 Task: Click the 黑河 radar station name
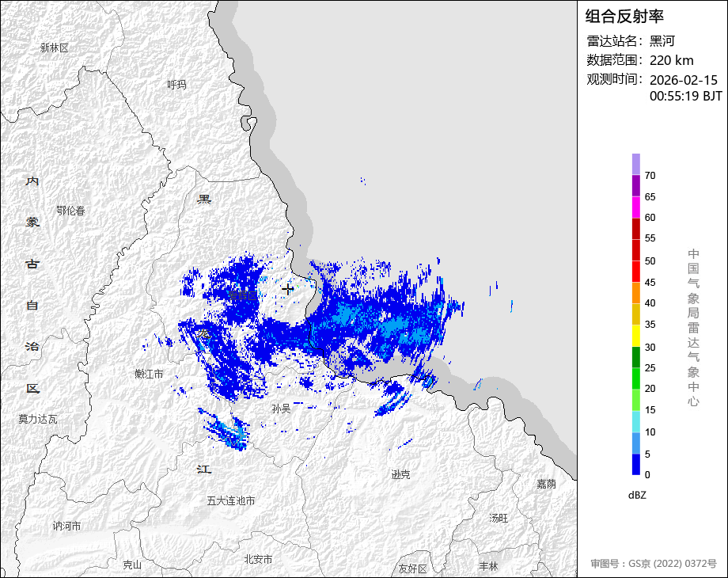point(662,41)
